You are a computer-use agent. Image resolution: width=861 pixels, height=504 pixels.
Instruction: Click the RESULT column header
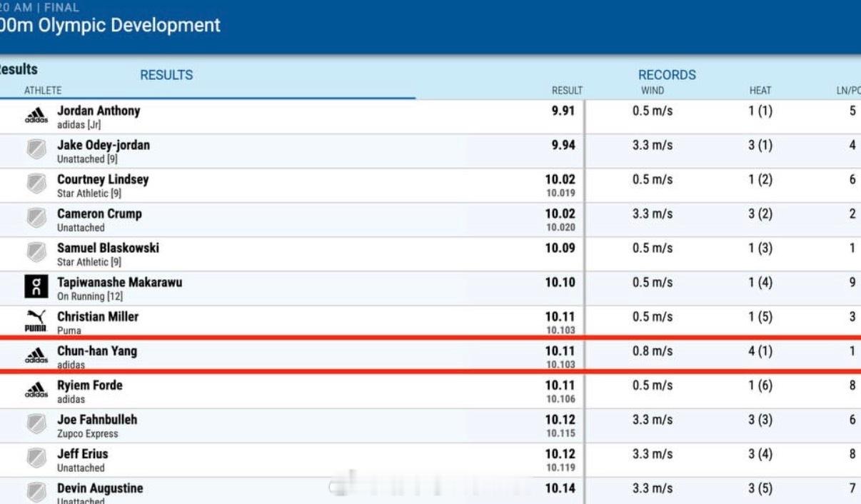567,91
